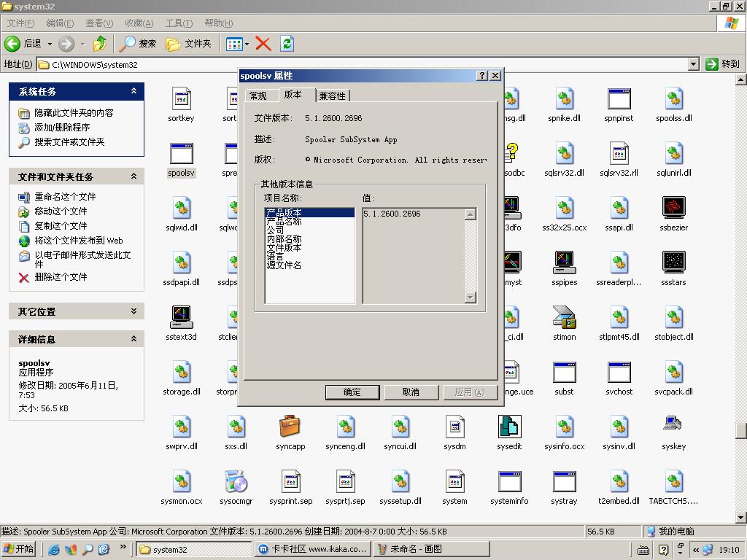Select 公司 in the item name list
The image size is (747, 560).
(x=275, y=230)
